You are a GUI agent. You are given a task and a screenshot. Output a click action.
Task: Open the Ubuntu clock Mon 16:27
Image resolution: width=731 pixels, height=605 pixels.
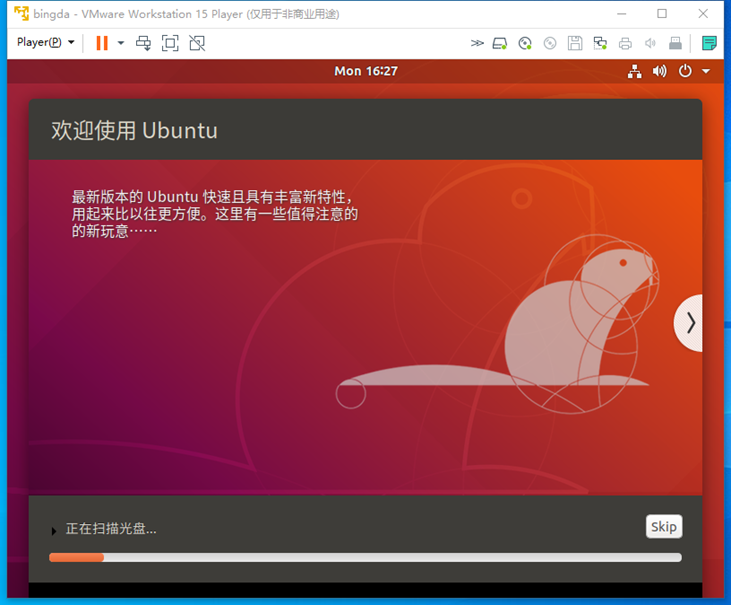366,71
